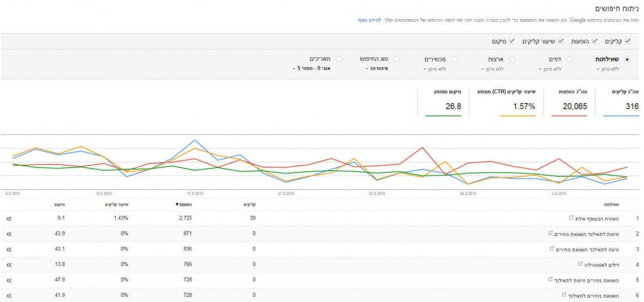Click the 871 impressions value
644x302 pixels.
[187, 233]
